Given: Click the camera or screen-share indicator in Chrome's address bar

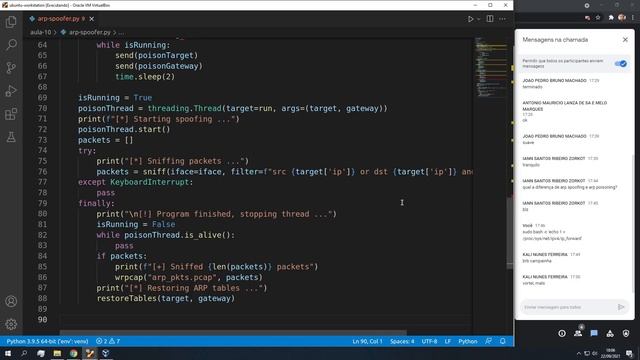Looking at the screenshot, I should [x=587, y=18].
